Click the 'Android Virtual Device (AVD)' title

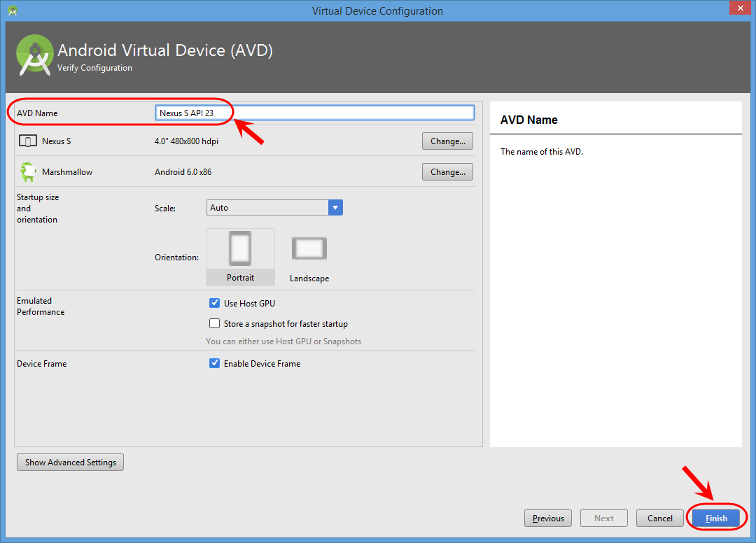point(165,50)
